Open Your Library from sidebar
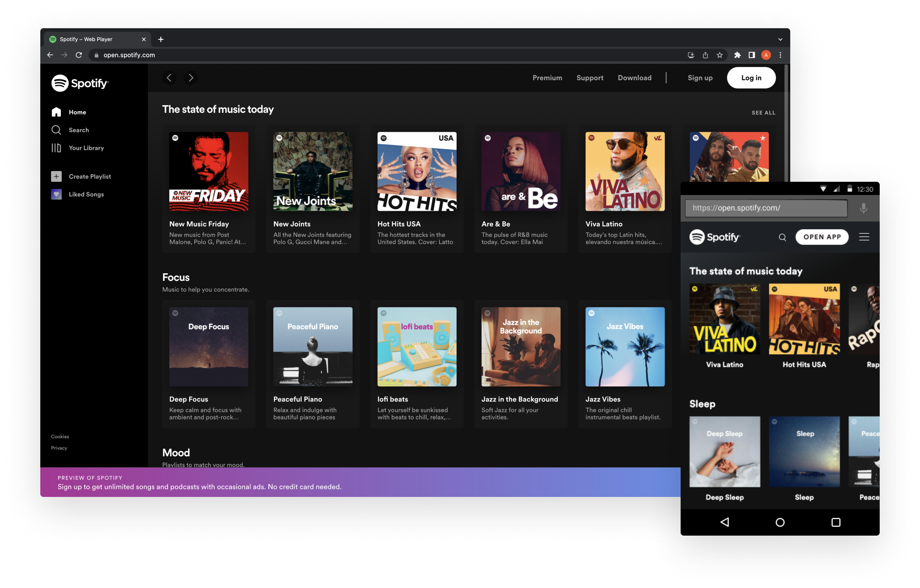This screenshot has height=588, width=920. [57, 148]
